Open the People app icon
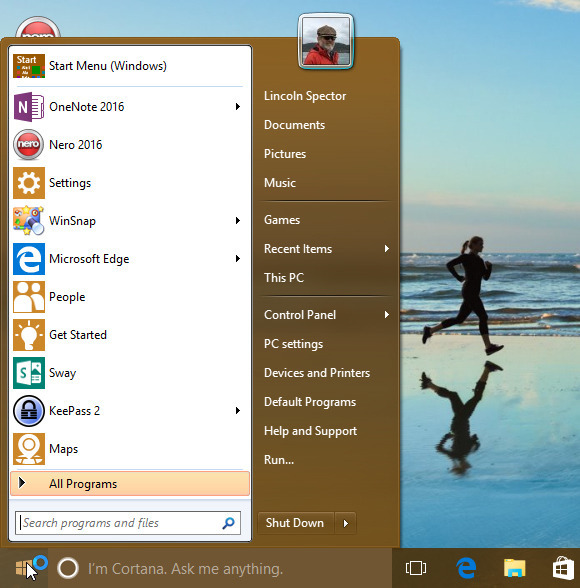The height and width of the screenshot is (588, 580). click(28, 297)
